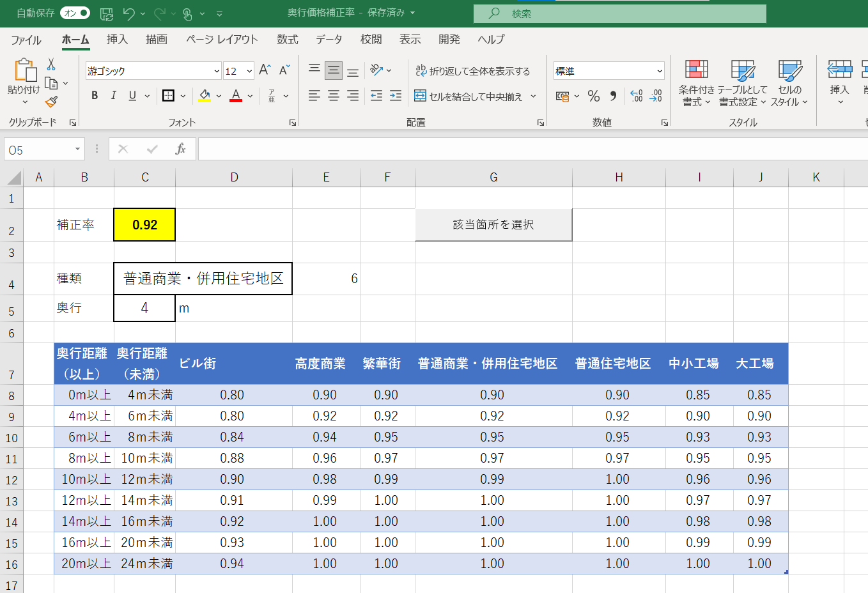
Task: Expand the number format dropdown
Action: [659, 71]
